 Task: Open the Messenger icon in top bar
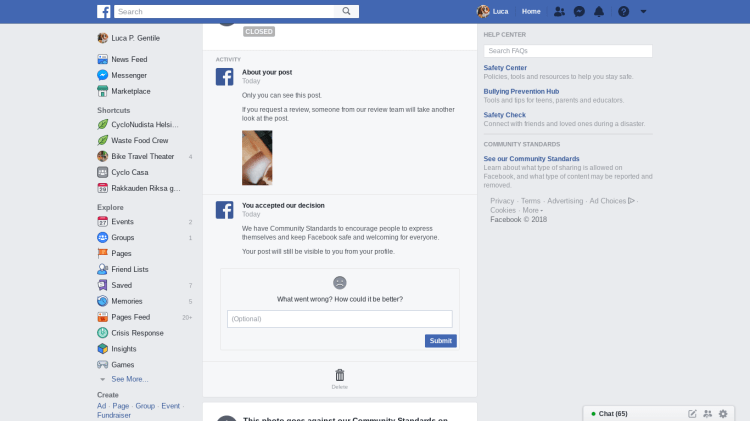[579, 12]
